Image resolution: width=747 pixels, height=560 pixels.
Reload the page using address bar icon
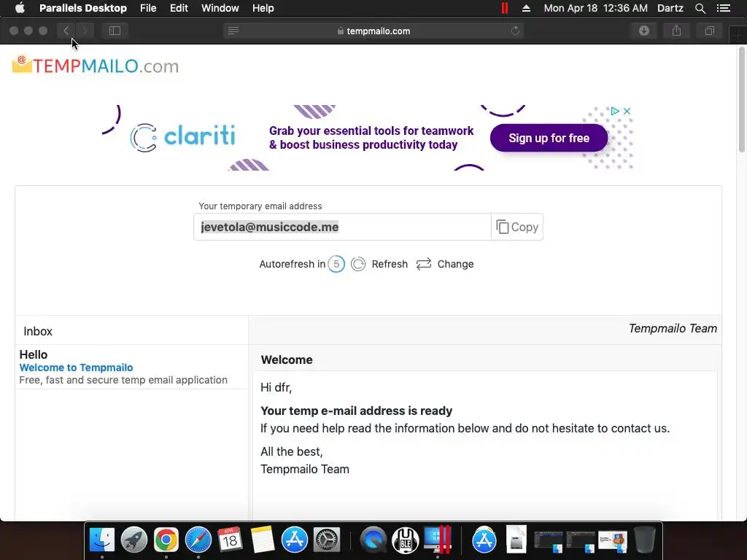515,31
